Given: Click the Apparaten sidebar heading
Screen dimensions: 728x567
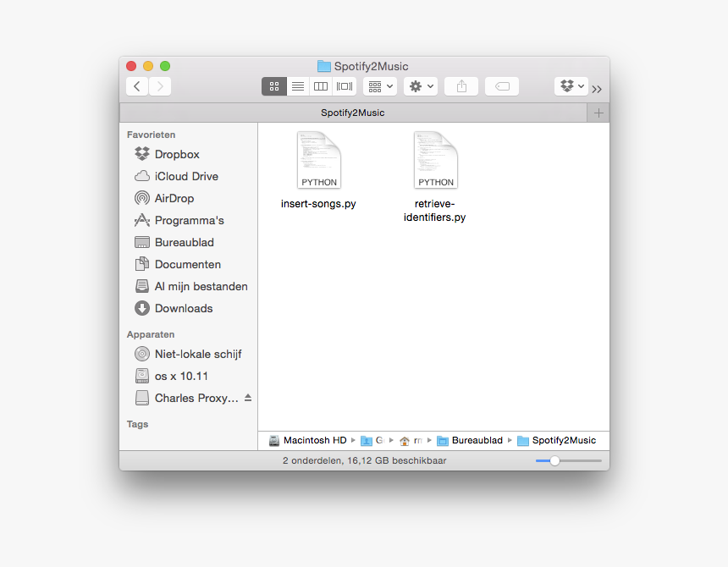Looking at the screenshot, I should [x=151, y=334].
